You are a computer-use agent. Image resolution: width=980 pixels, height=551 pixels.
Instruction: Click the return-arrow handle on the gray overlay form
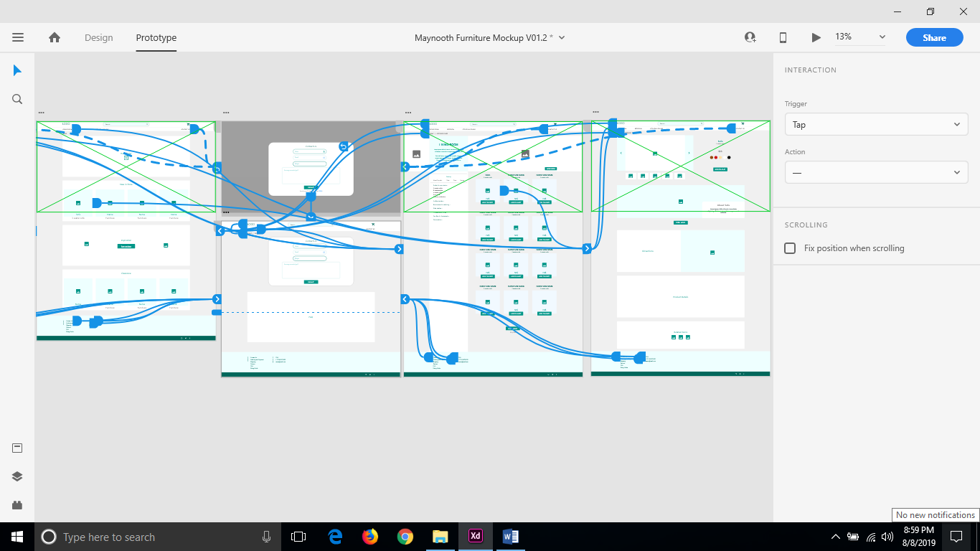coord(343,146)
